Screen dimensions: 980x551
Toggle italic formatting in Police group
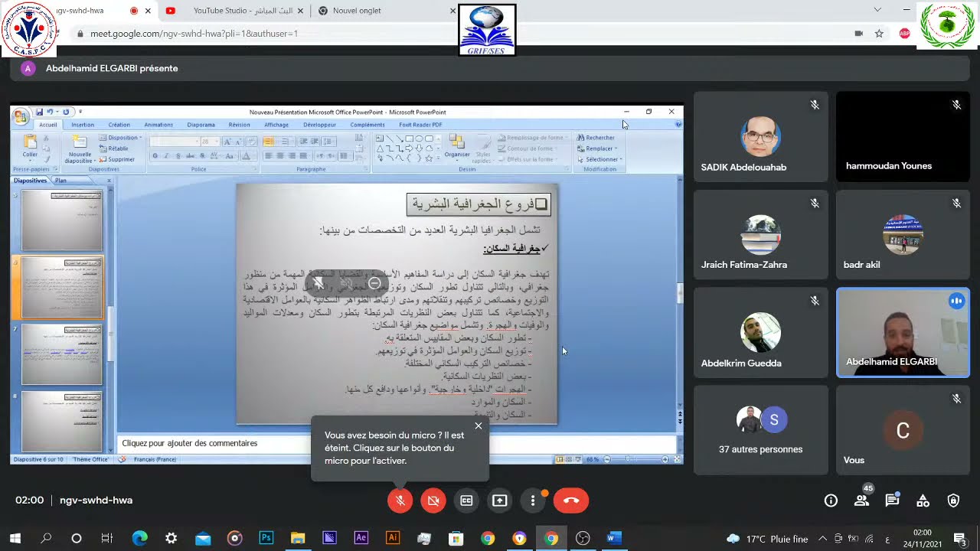[165, 155]
